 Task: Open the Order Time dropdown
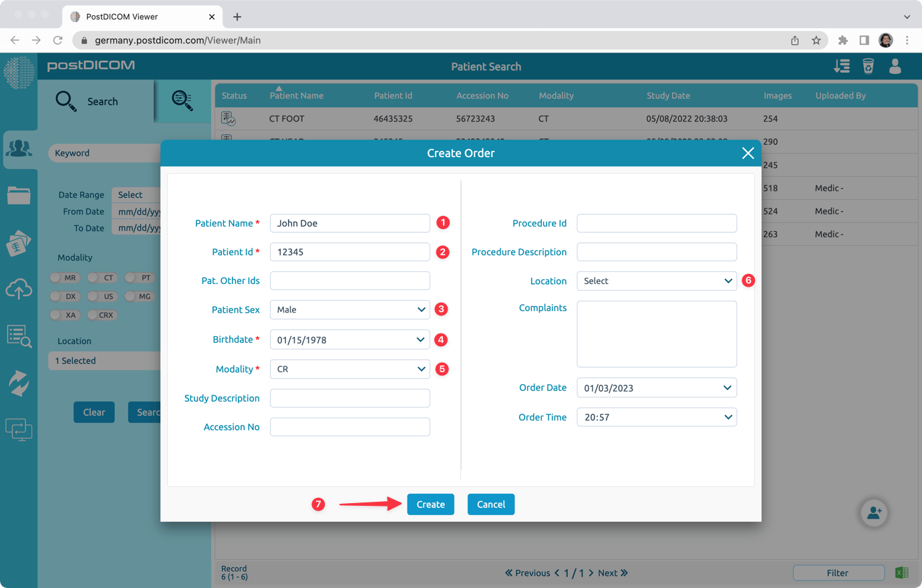click(x=656, y=417)
